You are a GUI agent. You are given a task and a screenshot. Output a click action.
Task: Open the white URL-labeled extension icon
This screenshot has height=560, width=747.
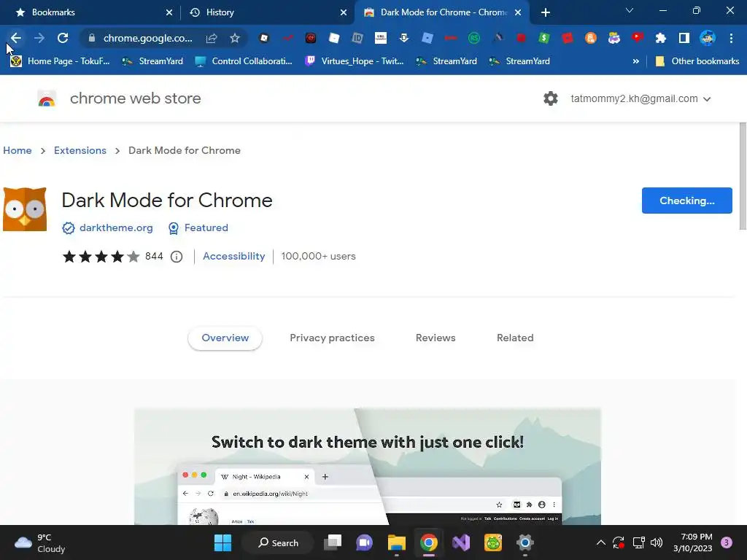[x=381, y=38]
